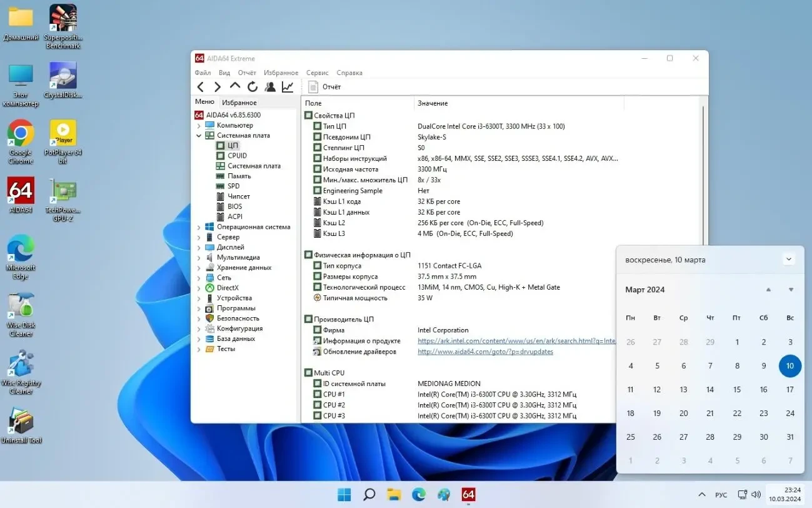812x508 pixels.
Task: Select the CPUID tree item
Action: click(237, 156)
